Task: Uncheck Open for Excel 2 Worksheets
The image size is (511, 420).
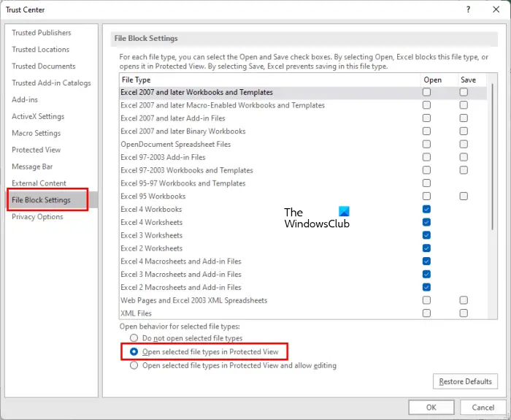Action: click(426, 248)
